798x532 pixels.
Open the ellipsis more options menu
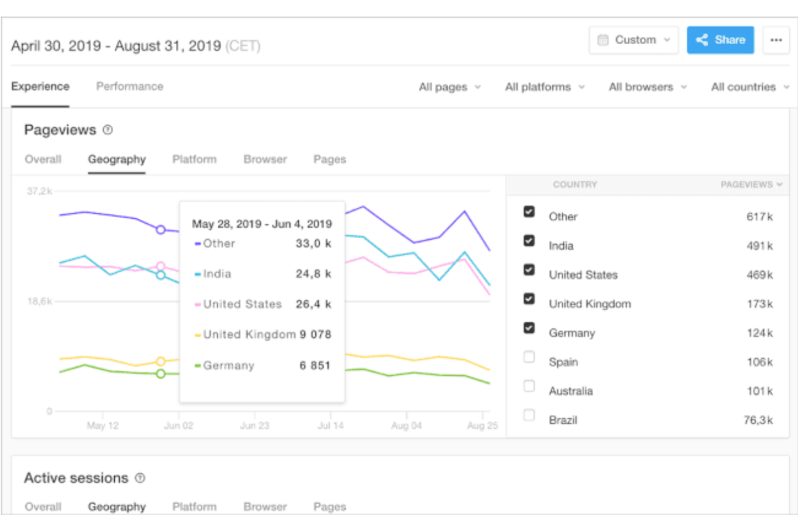pos(776,39)
